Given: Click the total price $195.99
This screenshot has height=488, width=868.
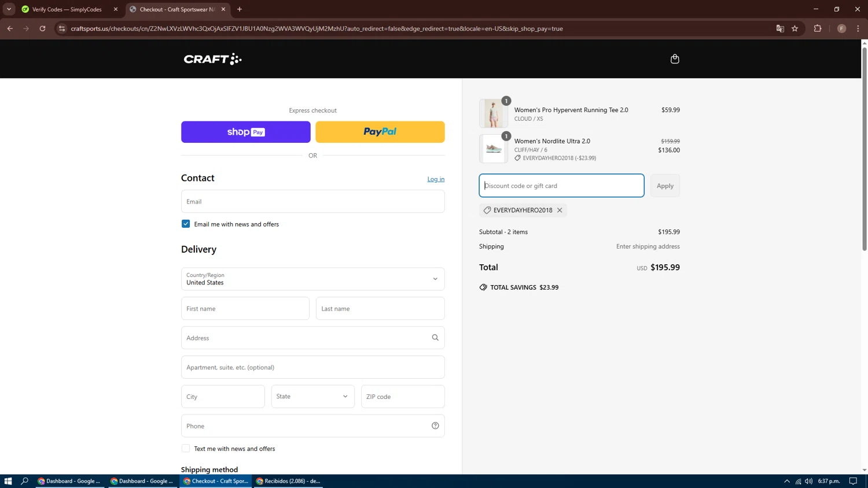Looking at the screenshot, I should pyautogui.click(x=665, y=267).
